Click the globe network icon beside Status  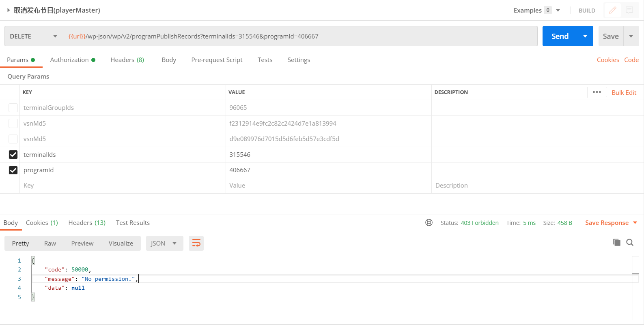[429, 222]
